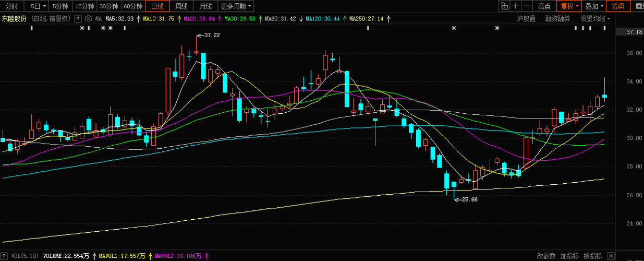Switch to the 分时 intraday chart tab
This screenshot has height=261, width=644.
(x=11, y=6)
